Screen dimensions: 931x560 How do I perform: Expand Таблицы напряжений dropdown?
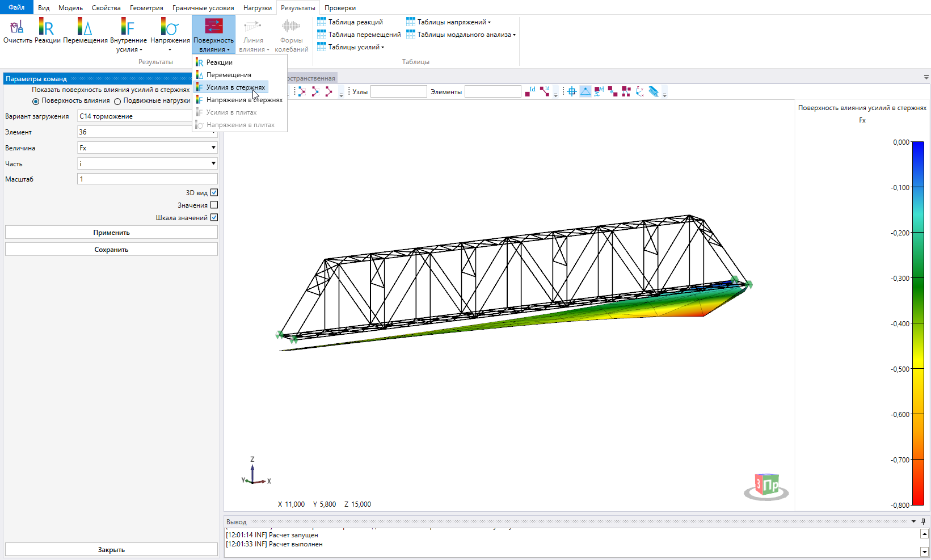448,22
